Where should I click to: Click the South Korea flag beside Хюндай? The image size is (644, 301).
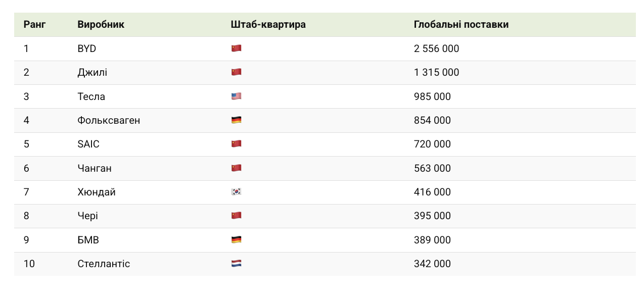pos(236,192)
